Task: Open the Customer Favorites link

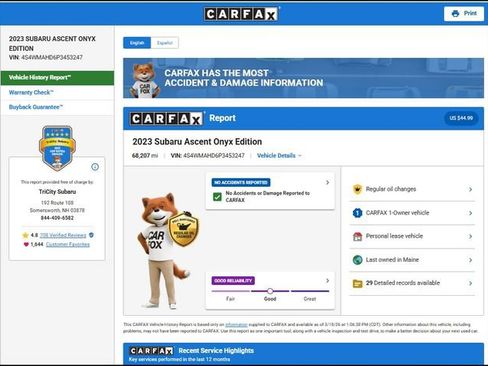Action: point(68,245)
